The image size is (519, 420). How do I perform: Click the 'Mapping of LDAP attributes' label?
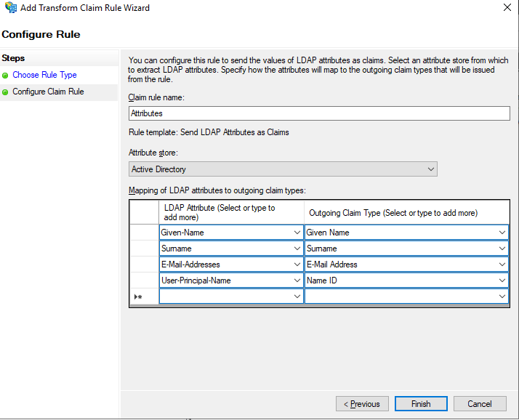(x=217, y=190)
